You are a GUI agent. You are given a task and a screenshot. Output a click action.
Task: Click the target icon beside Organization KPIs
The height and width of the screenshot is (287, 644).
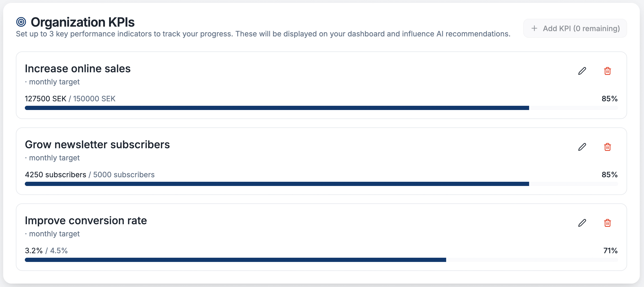21,22
